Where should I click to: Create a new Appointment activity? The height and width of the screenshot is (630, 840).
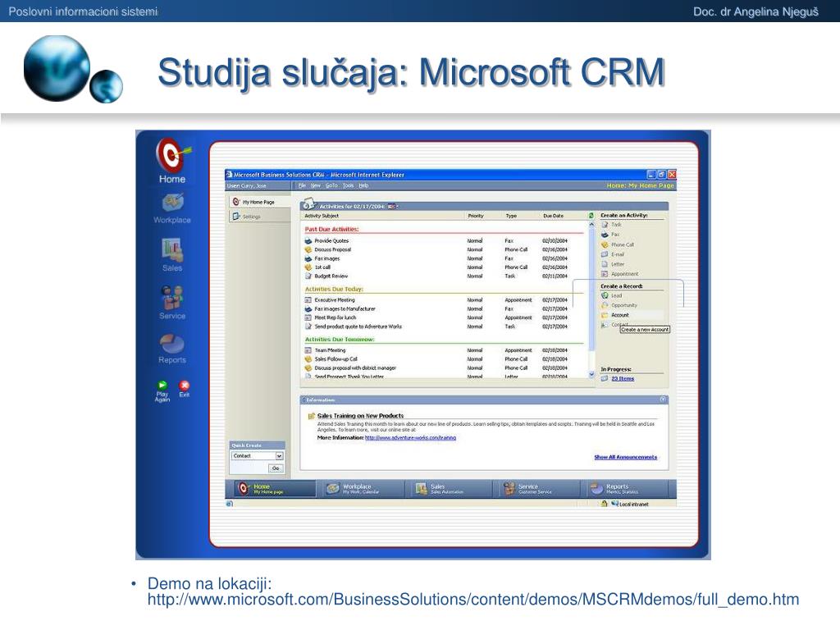click(x=620, y=274)
